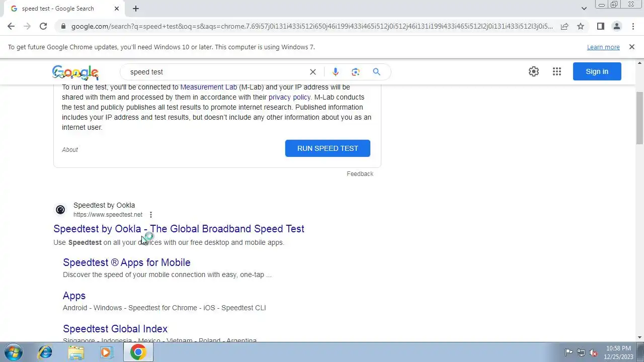Click the Sign in button
Image resolution: width=644 pixels, height=362 pixels.
coord(597,71)
